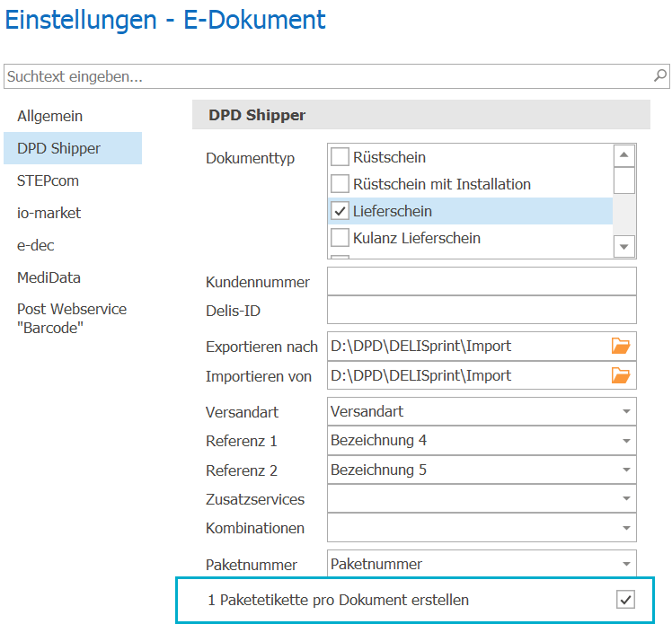The image size is (672, 624).
Task: Click the Kulanz Lieferschein row text
Action: (x=417, y=238)
